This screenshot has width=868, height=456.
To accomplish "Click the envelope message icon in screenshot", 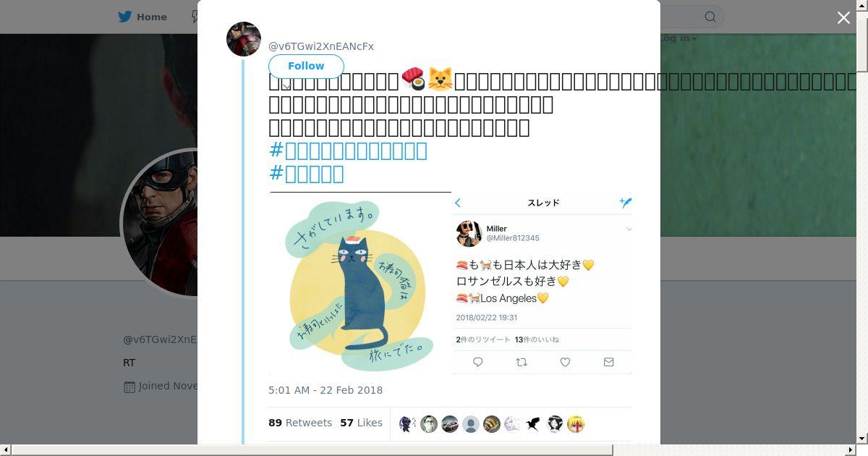I will (x=609, y=362).
